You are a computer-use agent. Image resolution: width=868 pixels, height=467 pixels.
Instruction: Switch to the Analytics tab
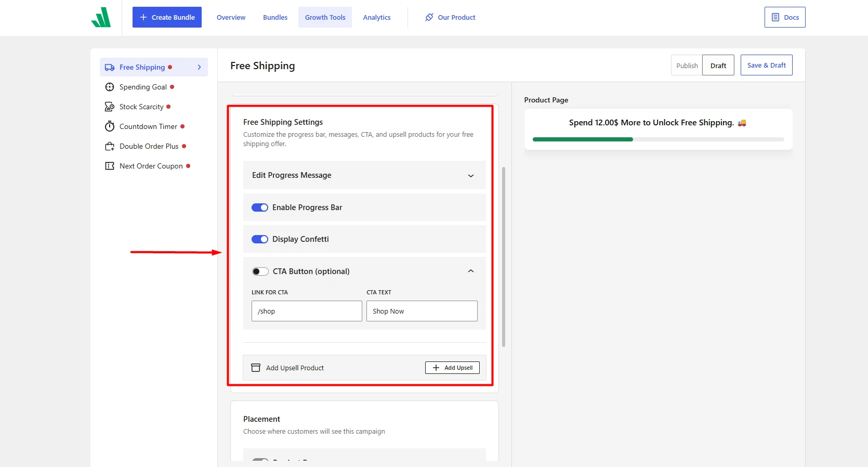point(377,17)
